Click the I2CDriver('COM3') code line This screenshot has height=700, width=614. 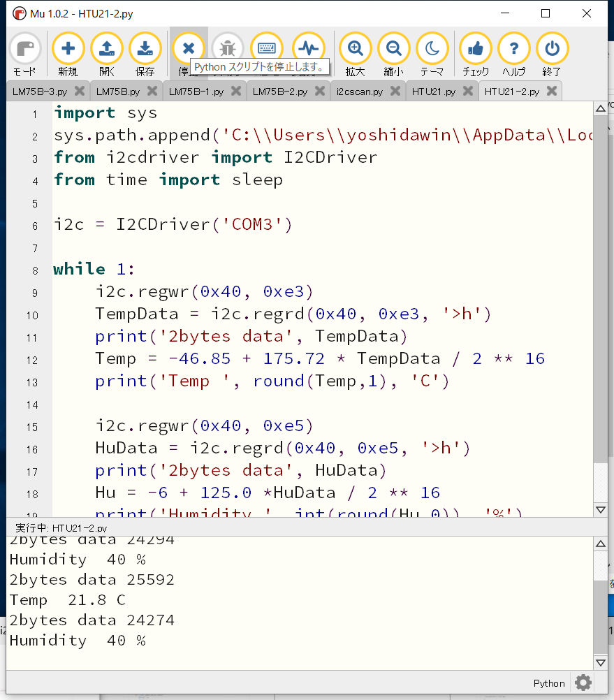pyautogui.click(x=173, y=224)
